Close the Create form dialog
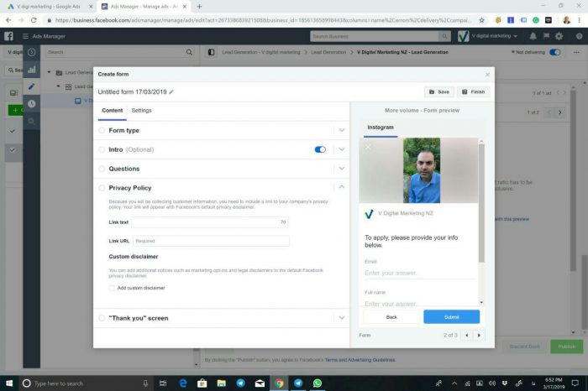The width and height of the screenshot is (588, 391). pyautogui.click(x=487, y=75)
